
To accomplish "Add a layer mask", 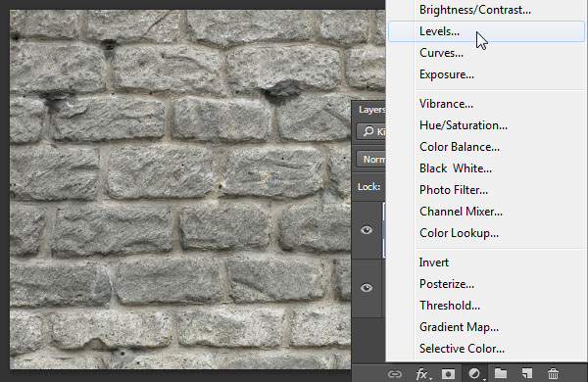I will tap(448, 374).
